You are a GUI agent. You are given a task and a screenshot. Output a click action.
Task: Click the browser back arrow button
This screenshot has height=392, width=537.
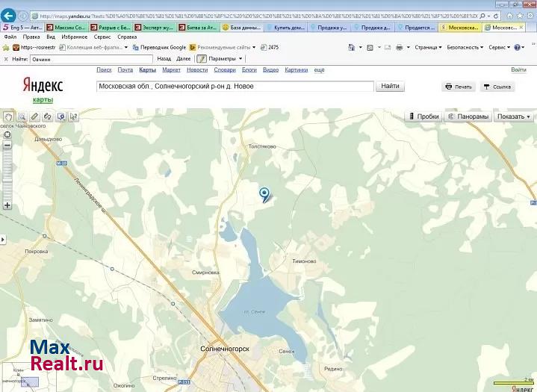click(10, 15)
